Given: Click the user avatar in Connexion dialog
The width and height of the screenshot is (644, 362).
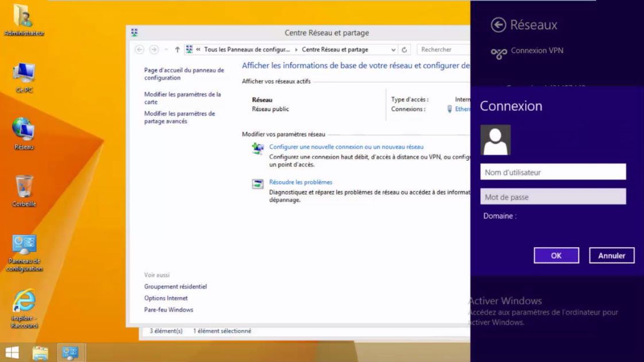Looking at the screenshot, I should pyautogui.click(x=495, y=140).
